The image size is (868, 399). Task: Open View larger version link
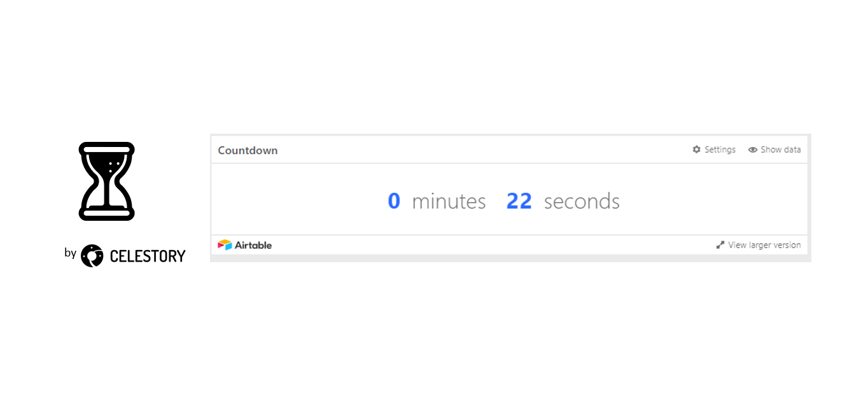coord(764,245)
